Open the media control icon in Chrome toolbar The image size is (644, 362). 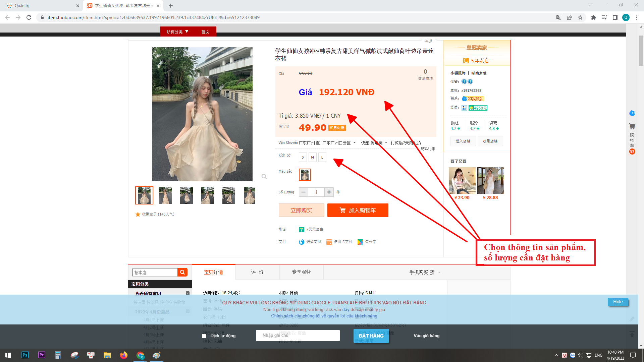coord(604,17)
